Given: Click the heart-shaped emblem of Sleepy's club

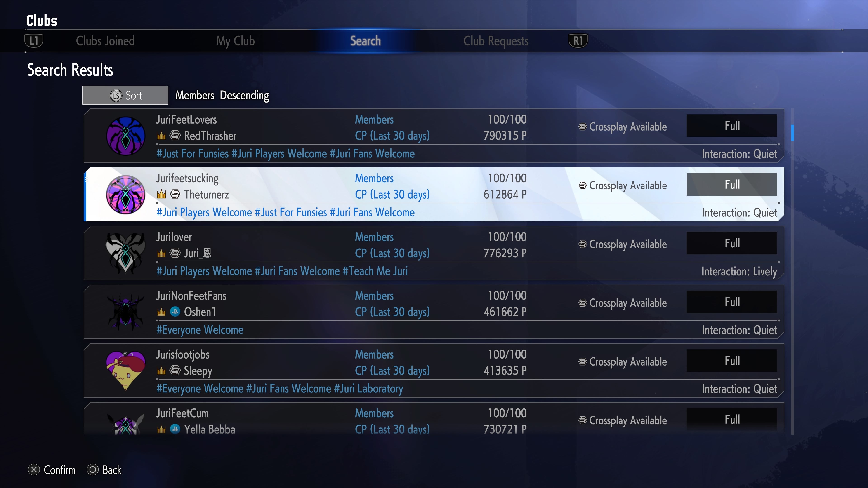Looking at the screenshot, I should click(126, 371).
